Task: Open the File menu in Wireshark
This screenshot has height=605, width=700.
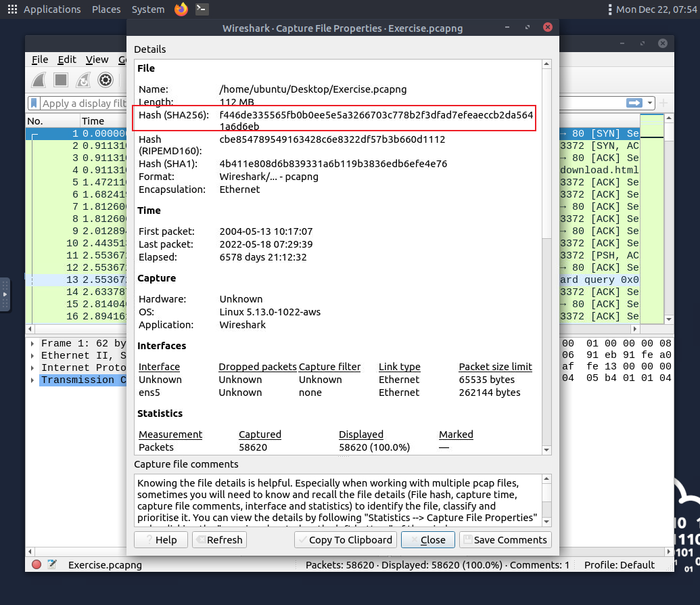Action: pyautogui.click(x=40, y=60)
